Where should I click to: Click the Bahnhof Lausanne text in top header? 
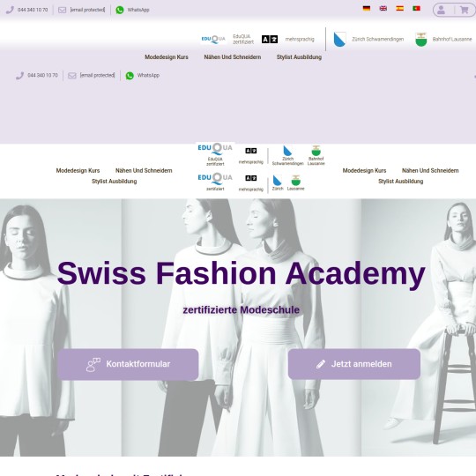[x=452, y=40]
